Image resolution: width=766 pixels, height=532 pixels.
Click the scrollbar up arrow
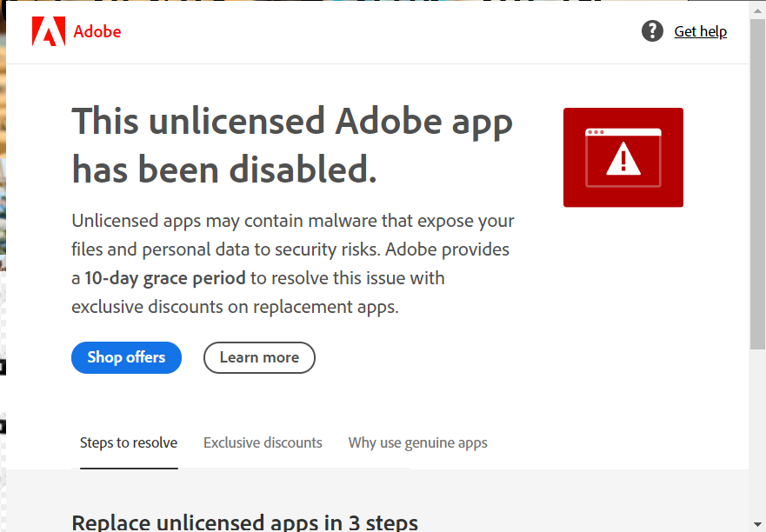pyautogui.click(x=757, y=10)
